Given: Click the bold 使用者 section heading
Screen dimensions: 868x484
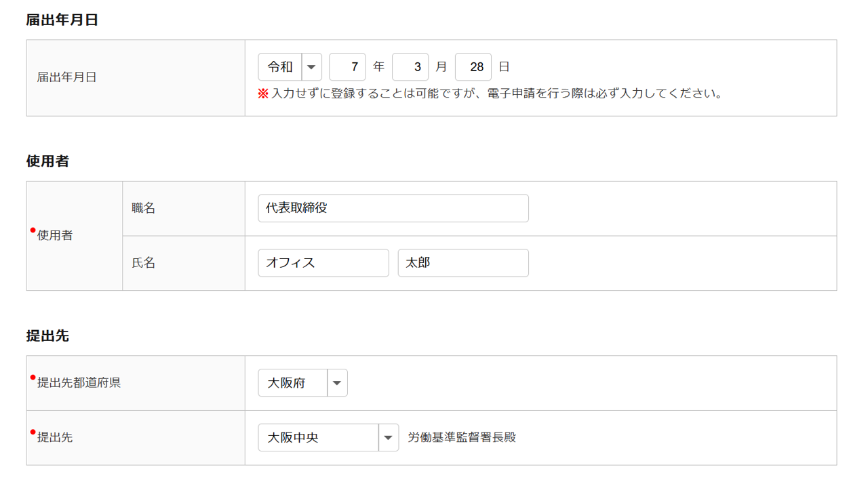Looking at the screenshot, I should tap(47, 161).
